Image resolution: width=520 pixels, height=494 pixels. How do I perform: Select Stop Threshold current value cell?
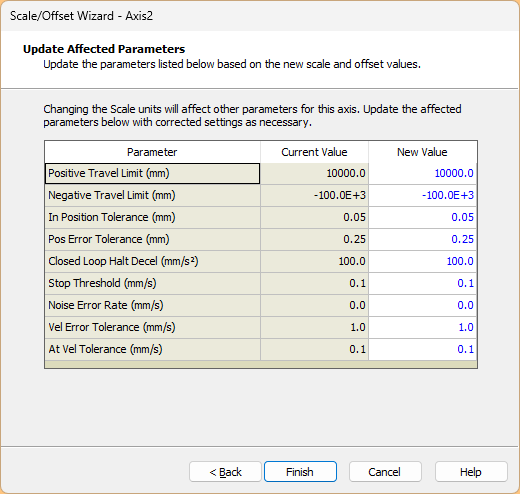coord(314,283)
